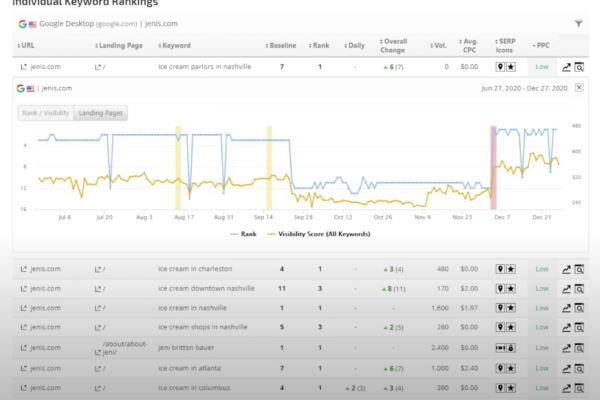
Task: Click map pin SERP icon for ice cream in charleston
Action: click(x=500, y=269)
